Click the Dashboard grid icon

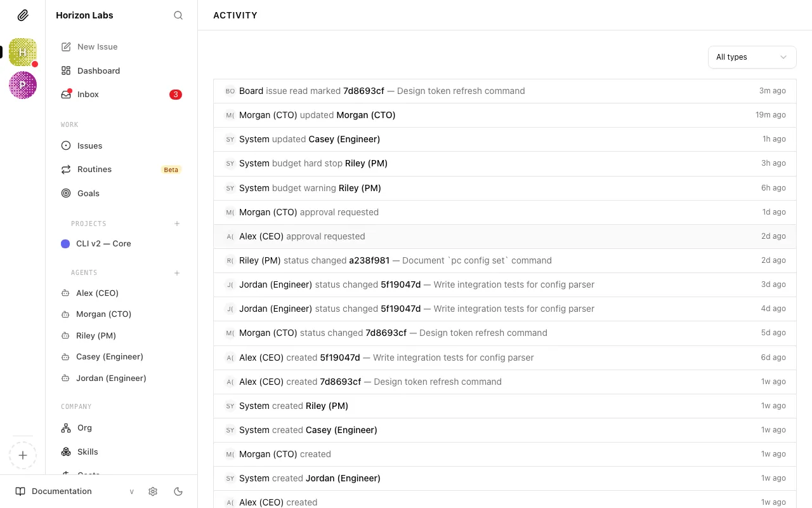click(x=66, y=70)
